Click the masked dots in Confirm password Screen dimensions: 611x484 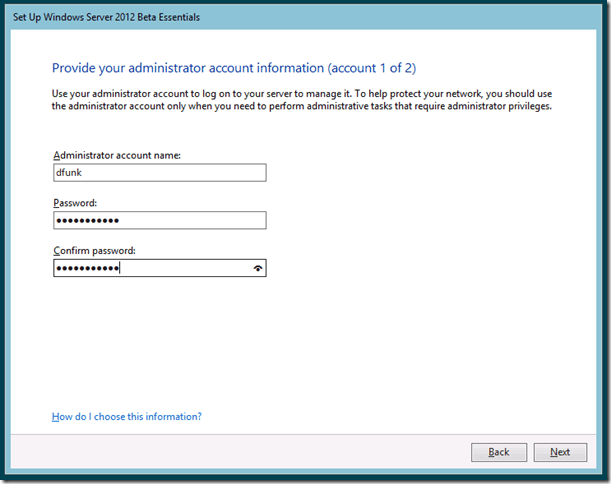coord(87,268)
